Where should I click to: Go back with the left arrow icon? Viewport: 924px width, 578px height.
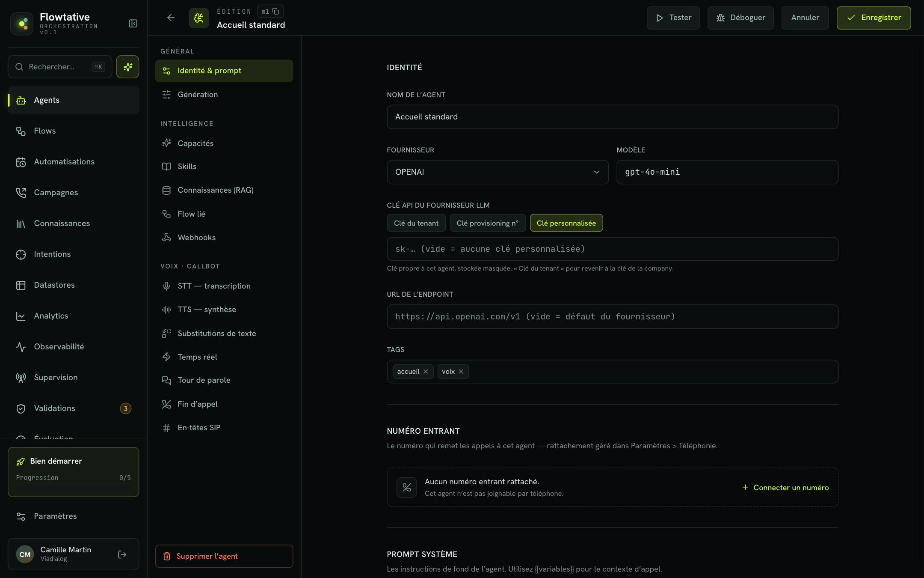[171, 18]
